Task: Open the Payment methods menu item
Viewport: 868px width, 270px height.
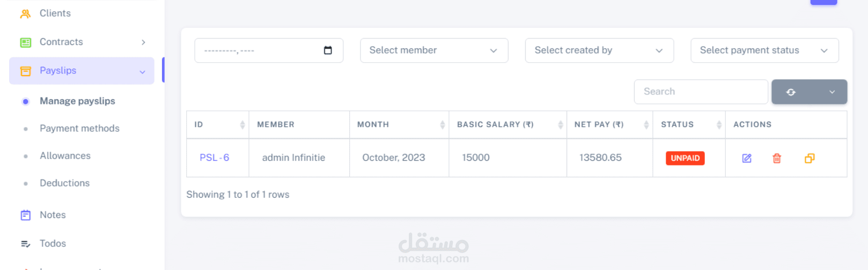Action: [x=79, y=129]
